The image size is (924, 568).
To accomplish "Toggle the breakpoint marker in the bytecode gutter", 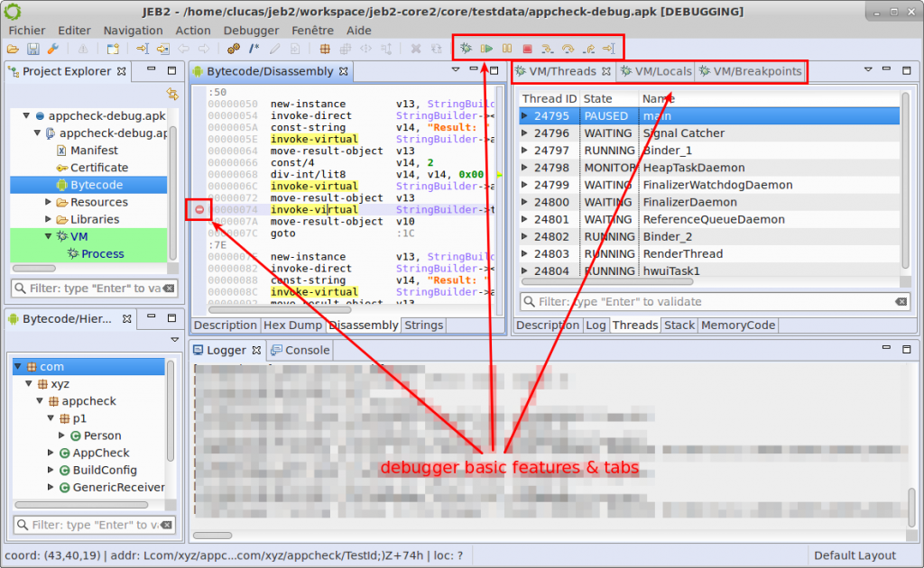I will click(x=199, y=208).
